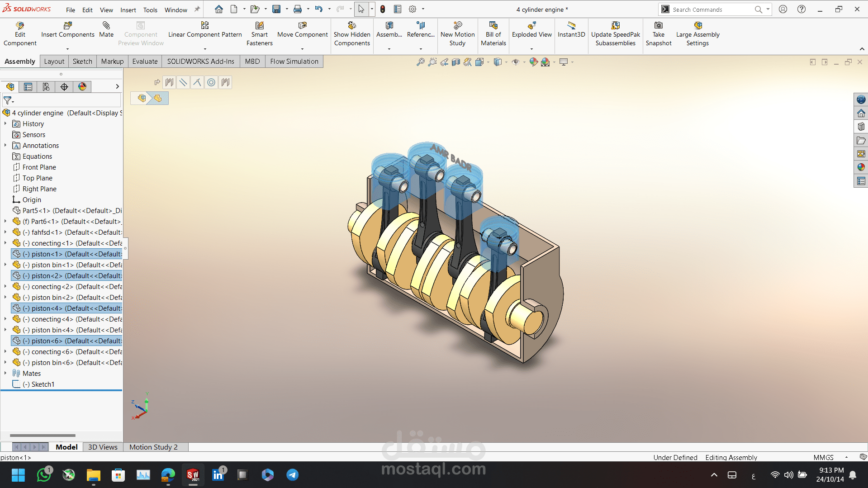Click the Edit Component tool
868x488 pixels.
[20, 34]
